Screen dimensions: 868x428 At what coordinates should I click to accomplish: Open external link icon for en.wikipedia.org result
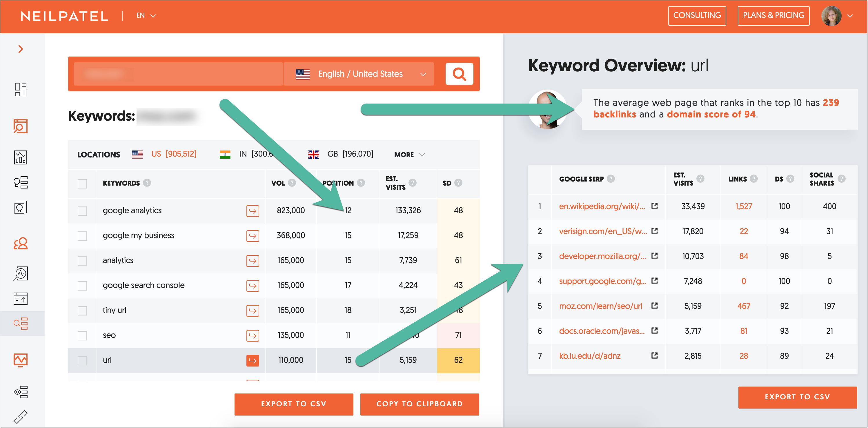pos(655,206)
